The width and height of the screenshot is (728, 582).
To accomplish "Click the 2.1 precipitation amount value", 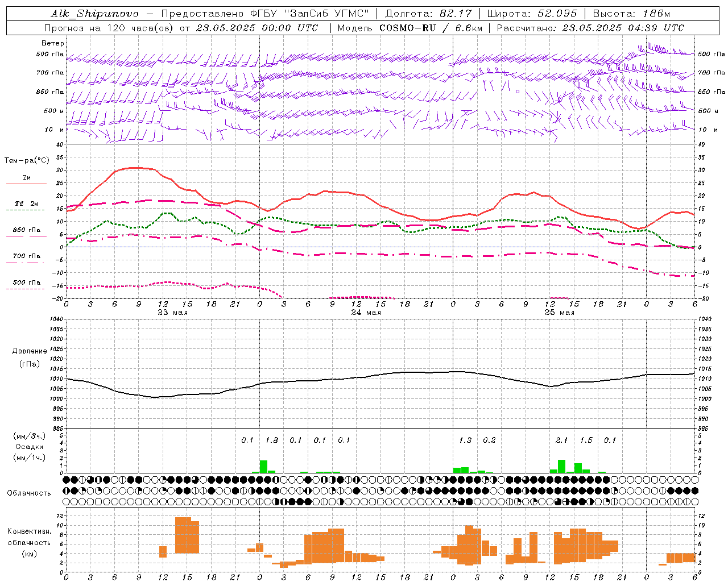I will [562, 440].
